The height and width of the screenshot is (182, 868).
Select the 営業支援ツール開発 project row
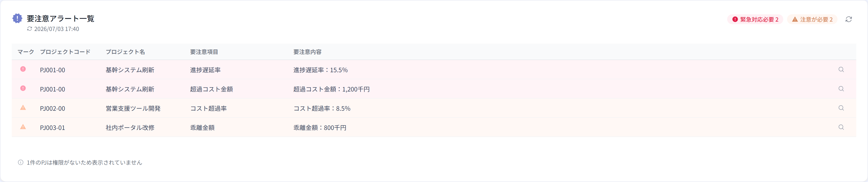click(x=434, y=108)
